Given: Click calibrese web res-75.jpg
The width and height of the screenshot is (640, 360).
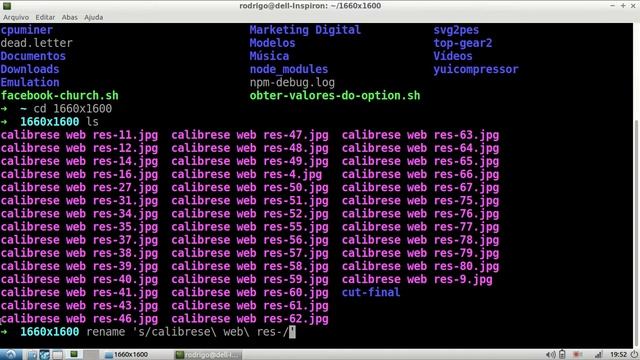Looking at the screenshot, I should click(420, 200).
